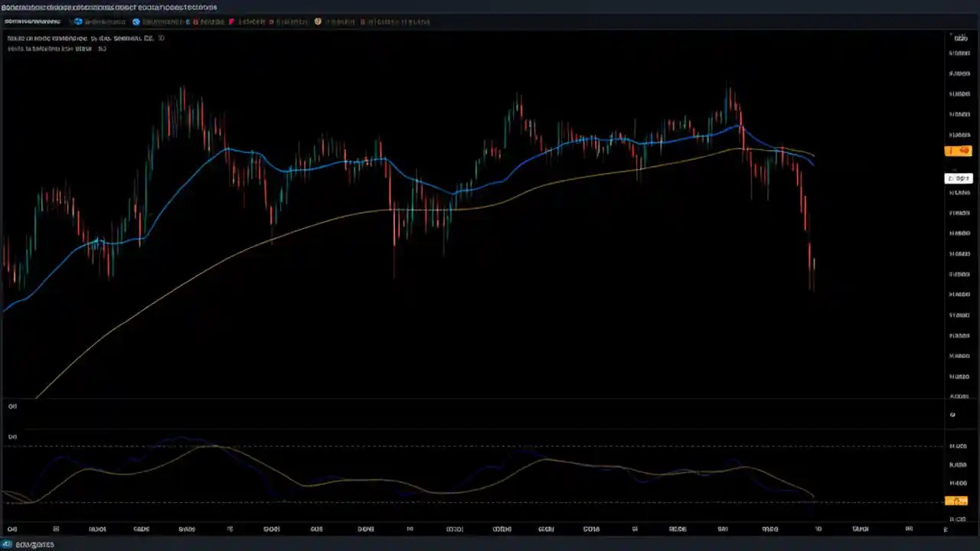The height and width of the screenshot is (551, 980).
Task: Expand the first OI sub-pane header
Action: coord(12,406)
